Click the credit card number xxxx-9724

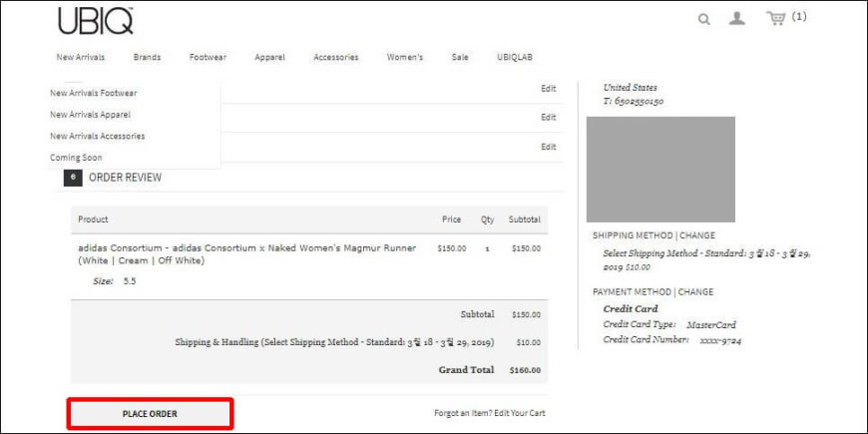720,341
